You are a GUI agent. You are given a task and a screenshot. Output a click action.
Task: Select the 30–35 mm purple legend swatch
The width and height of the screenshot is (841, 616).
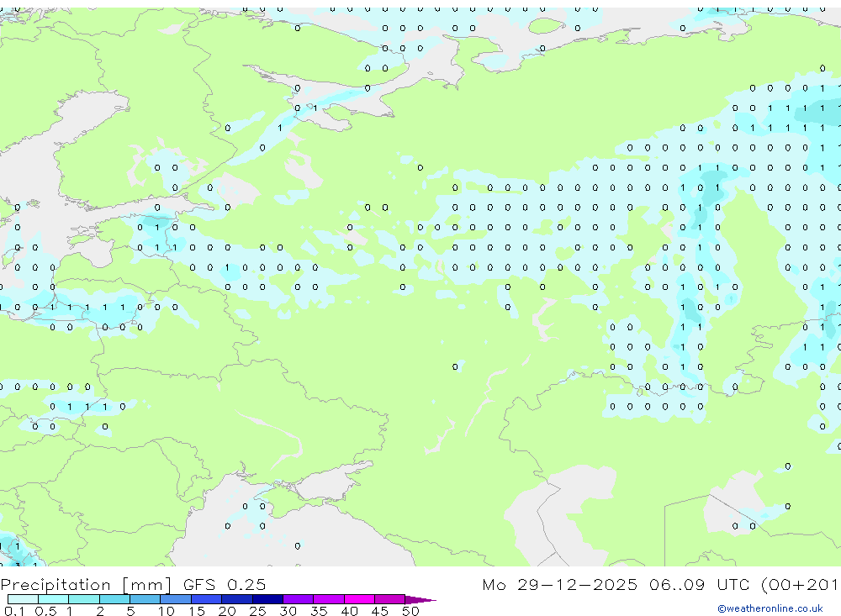click(299, 599)
